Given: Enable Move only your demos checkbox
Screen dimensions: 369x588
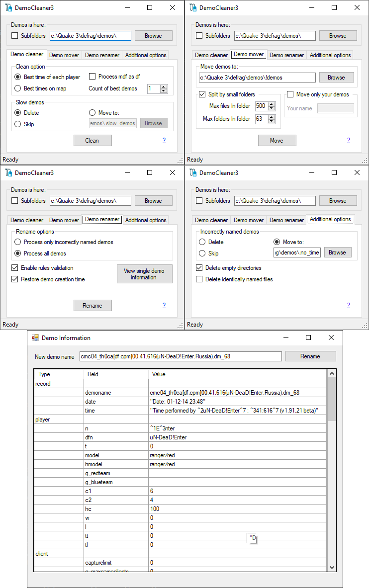Looking at the screenshot, I should 290,94.
